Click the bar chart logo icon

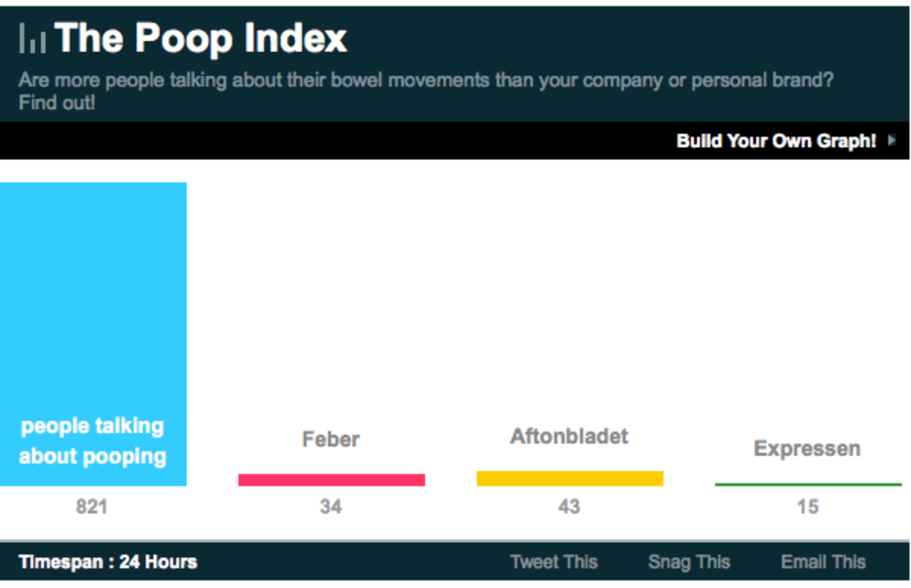click(32, 38)
